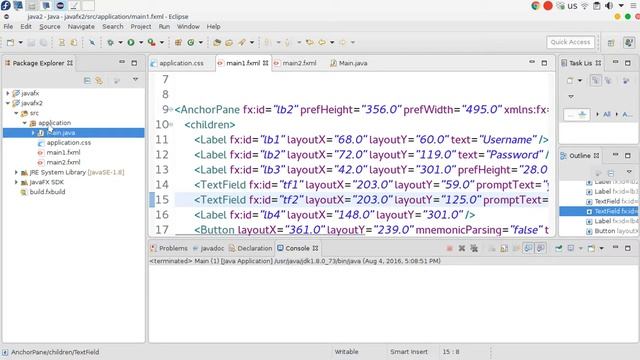Image resolution: width=640 pixels, height=360 pixels.
Task: Select build.fxbuild in Package Explorer
Action: pyautogui.click(x=47, y=192)
